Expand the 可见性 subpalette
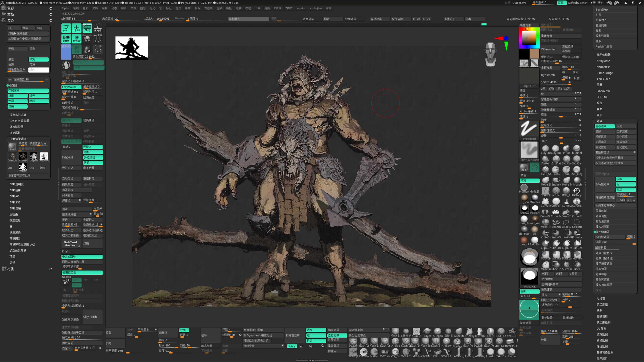The height and width of the screenshot is (362, 644). pyautogui.click(x=601, y=298)
